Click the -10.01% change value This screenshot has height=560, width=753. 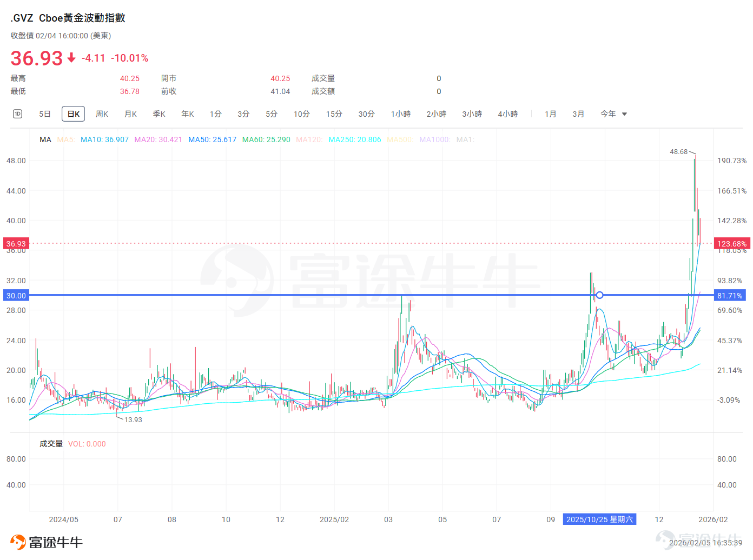click(x=130, y=58)
